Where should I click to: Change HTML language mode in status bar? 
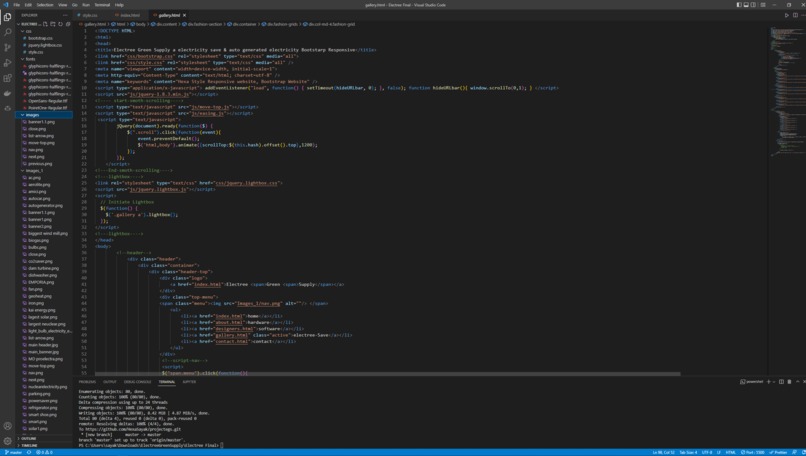click(730, 452)
